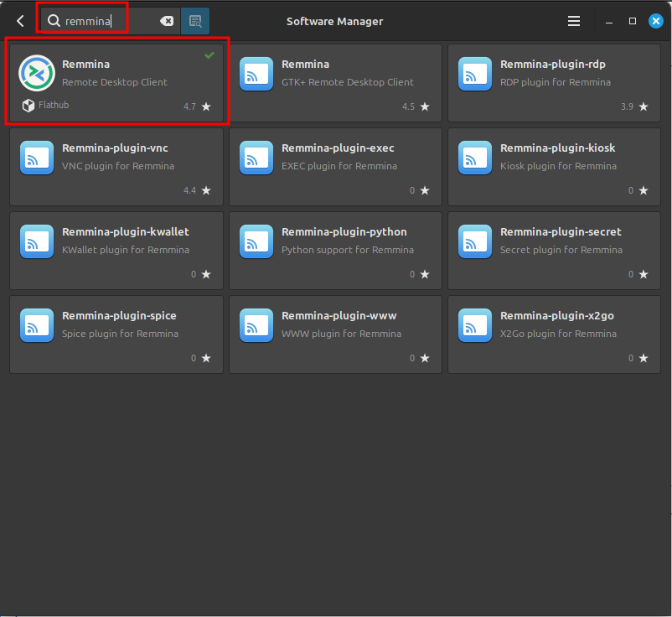Open Remmina-plugin-vnc package icon

(37, 158)
